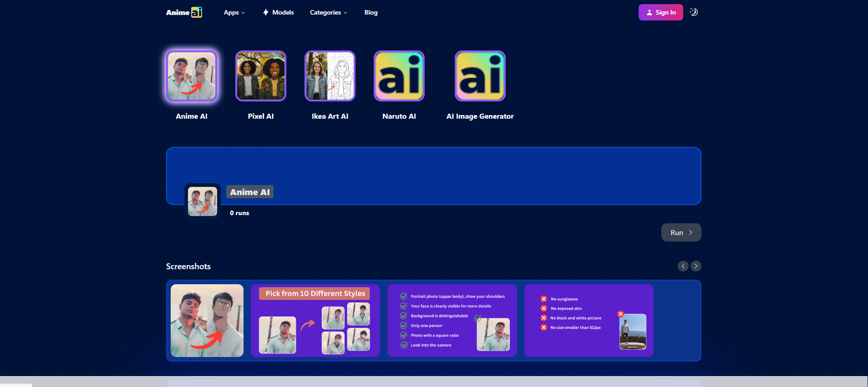This screenshot has height=387, width=868.
Task: Show previous screenshot with left arrow
Action: [683, 266]
